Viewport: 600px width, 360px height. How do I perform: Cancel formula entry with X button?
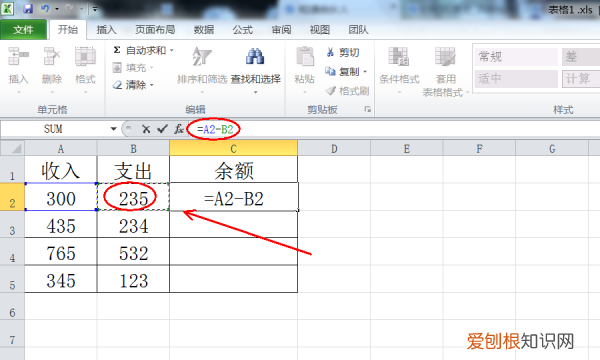pos(146,129)
